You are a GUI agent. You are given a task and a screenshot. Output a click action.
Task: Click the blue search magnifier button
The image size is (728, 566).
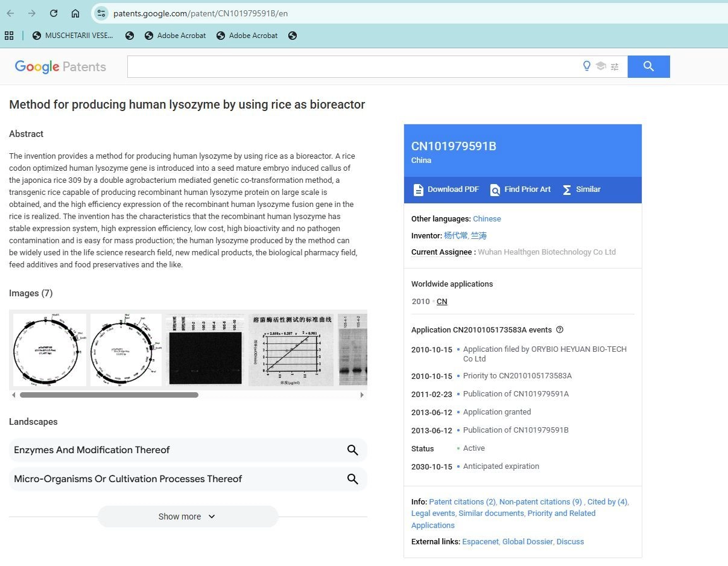(x=648, y=66)
